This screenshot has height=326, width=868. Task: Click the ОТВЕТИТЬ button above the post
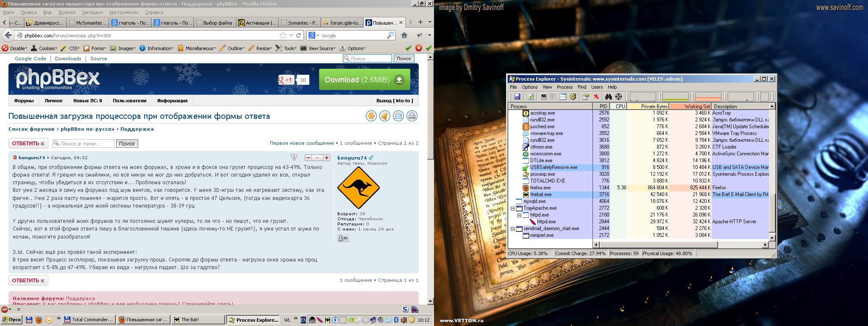(28, 143)
